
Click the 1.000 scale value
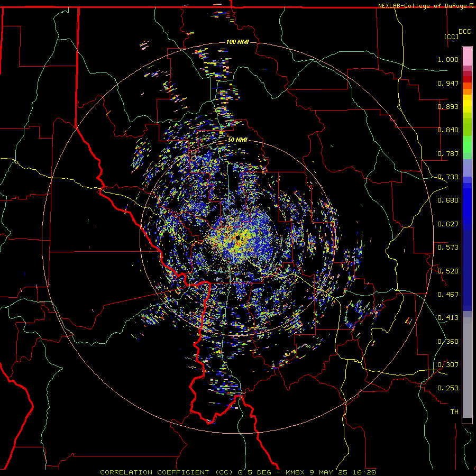click(448, 59)
